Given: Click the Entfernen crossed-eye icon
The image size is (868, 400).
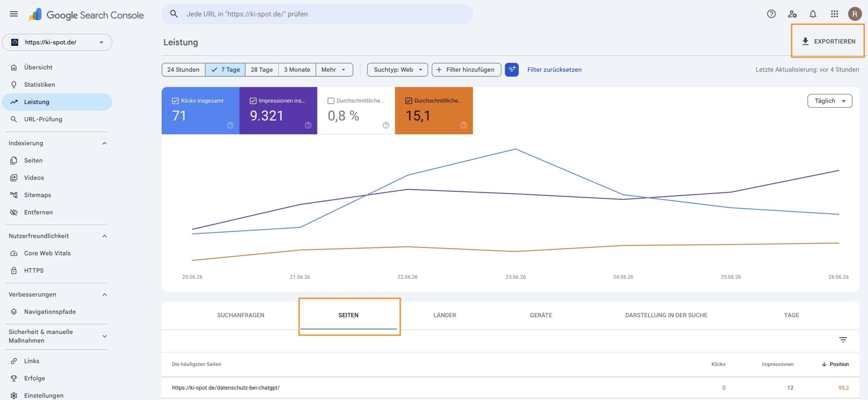Looking at the screenshot, I should pyautogui.click(x=14, y=212).
